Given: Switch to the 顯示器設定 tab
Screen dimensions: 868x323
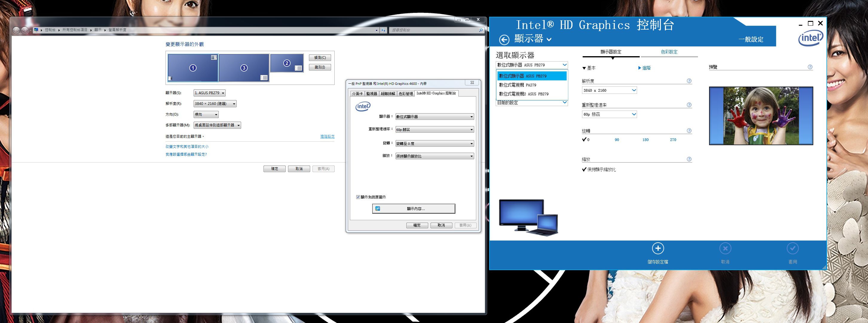Looking at the screenshot, I should (x=610, y=52).
